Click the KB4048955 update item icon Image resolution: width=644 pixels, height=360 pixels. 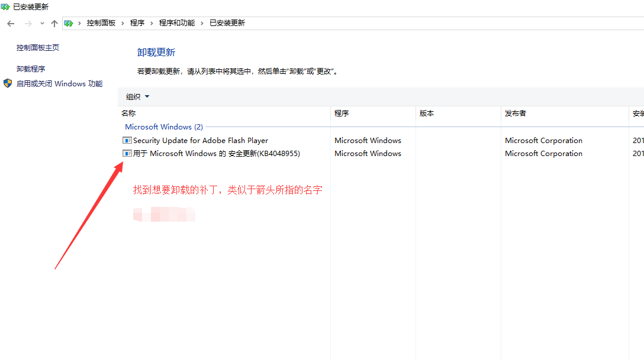(x=127, y=154)
